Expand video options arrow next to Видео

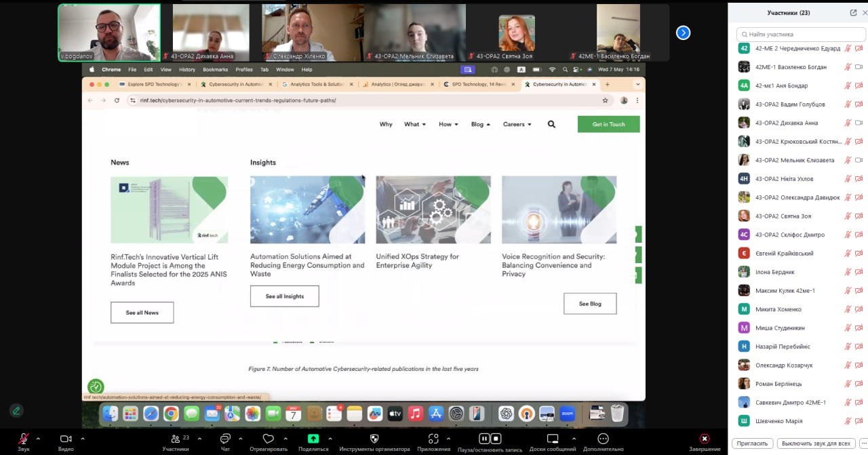click(x=83, y=438)
